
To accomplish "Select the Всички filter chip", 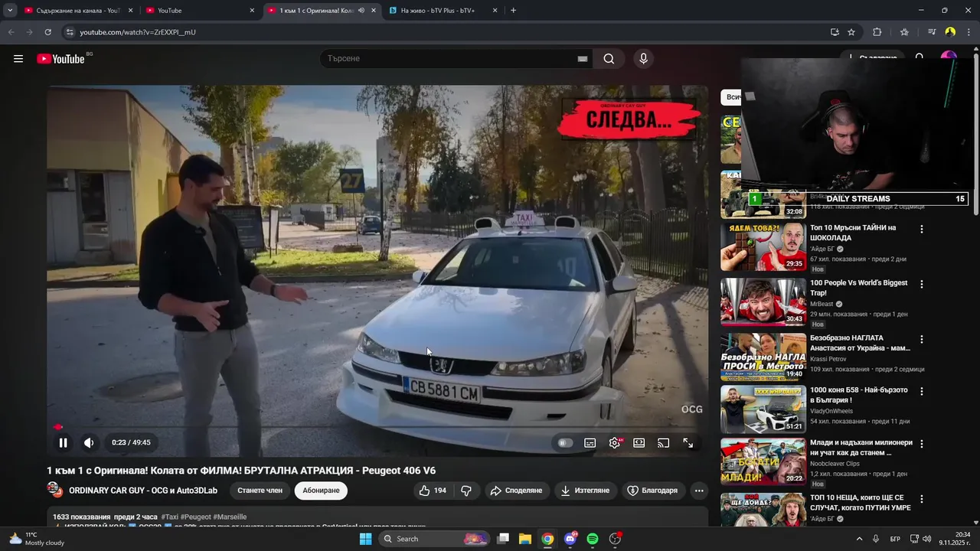I will 731,97.
